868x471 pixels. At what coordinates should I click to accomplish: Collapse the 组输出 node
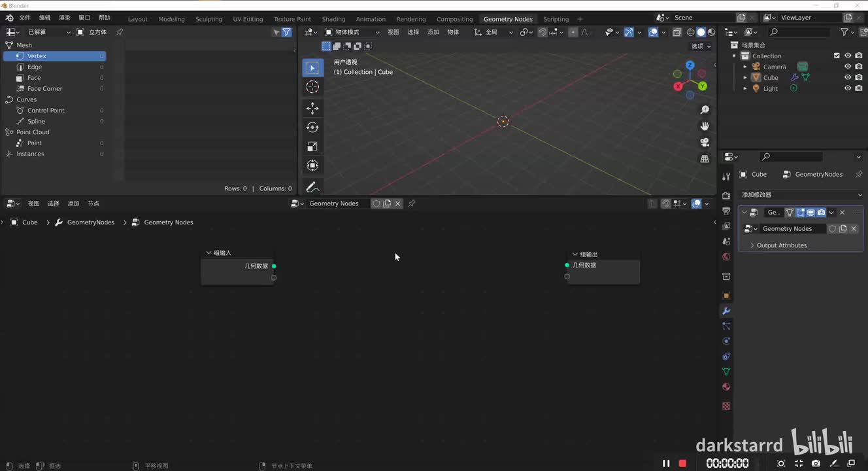575,254
